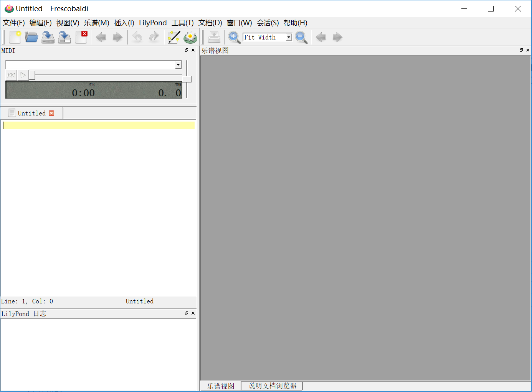
Task: Open the Score Wizard wand icon
Action: [x=173, y=37]
